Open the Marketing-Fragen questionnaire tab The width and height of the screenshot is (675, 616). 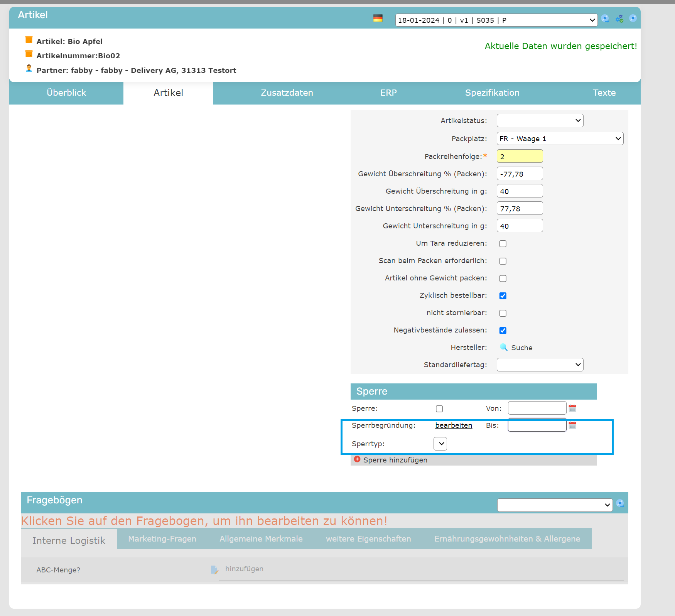pyautogui.click(x=162, y=539)
